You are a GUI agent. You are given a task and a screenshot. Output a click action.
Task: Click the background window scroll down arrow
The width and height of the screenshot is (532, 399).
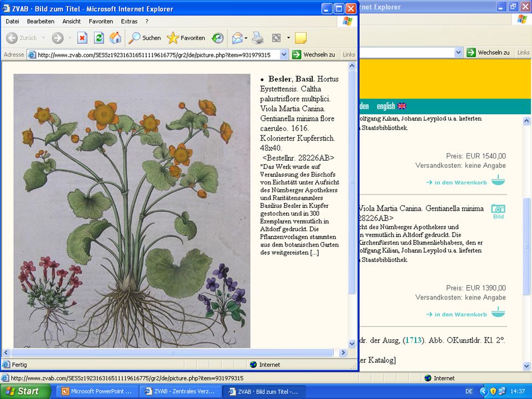[526, 366]
